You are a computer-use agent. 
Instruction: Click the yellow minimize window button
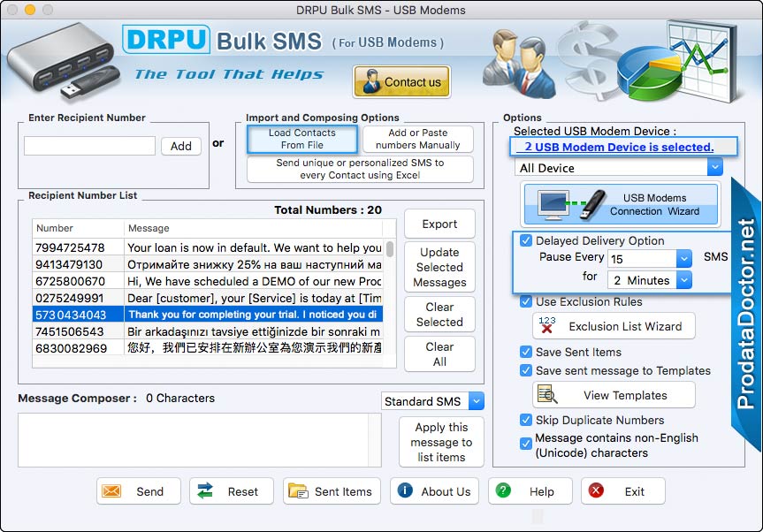pyautogui.click(x=30, y=9)
